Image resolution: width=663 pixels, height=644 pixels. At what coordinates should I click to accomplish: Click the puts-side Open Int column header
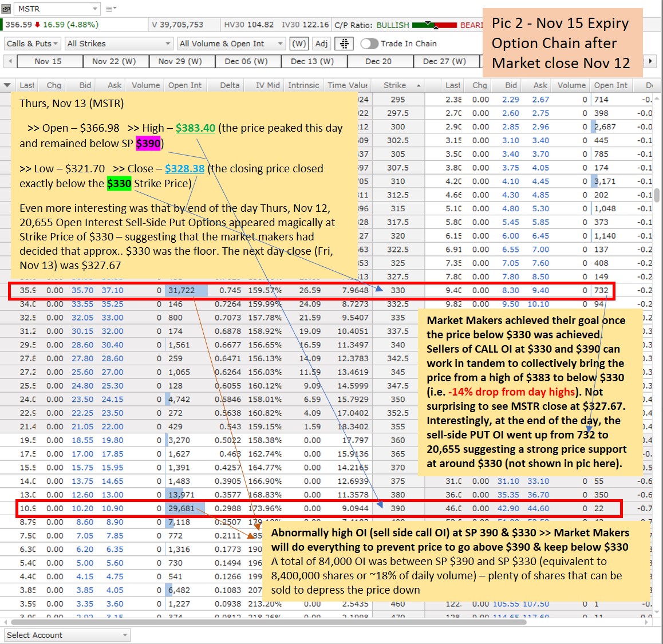pyautogui.click(x=610, y=85)
